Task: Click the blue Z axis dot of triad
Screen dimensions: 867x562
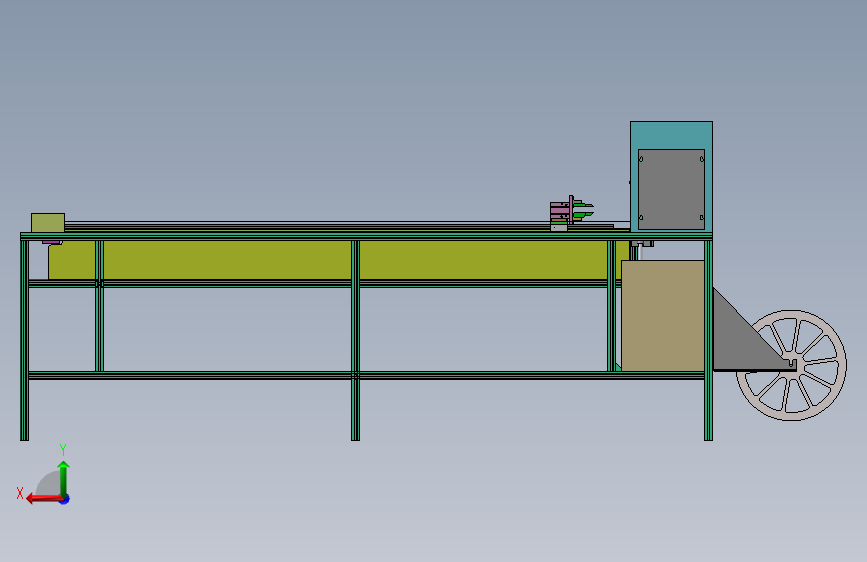Action: click(65, 499)
